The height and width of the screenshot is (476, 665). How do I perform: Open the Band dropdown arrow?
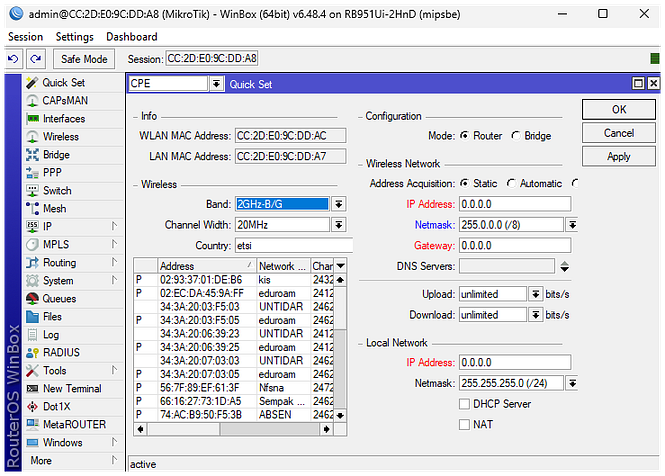pos(338,204)
